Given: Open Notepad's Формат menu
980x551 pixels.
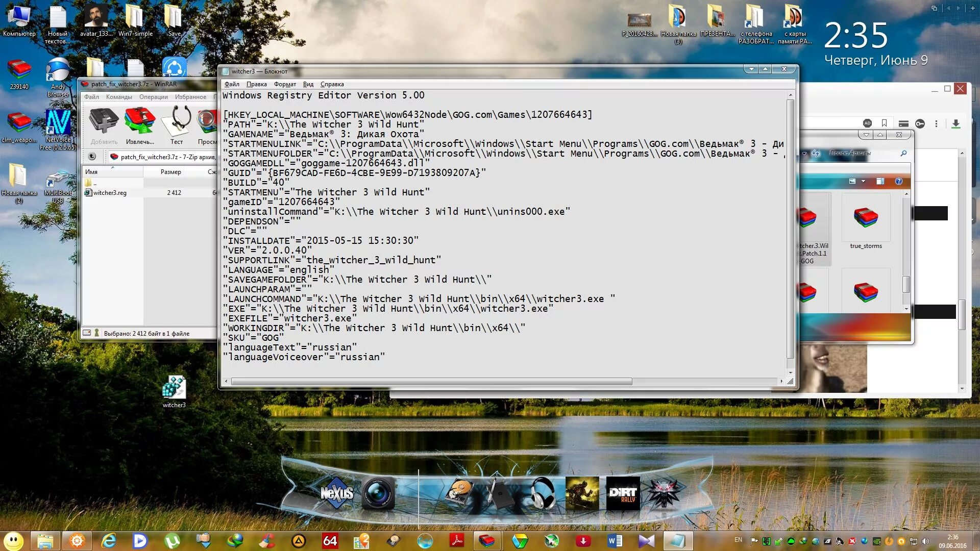Looking at the screenshot, I should point(285,84).
